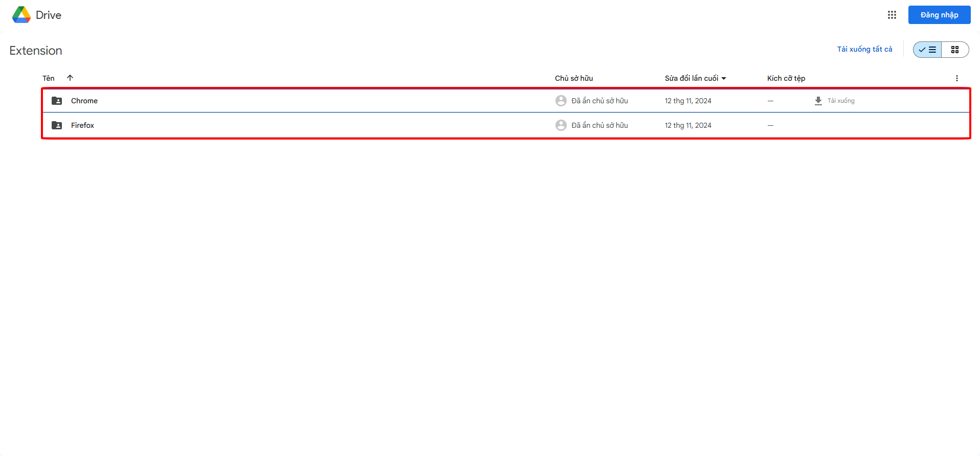980x456 pixels.
Task: Click Tải xuống text in Chrome row
Action: (x=841, y=101)
